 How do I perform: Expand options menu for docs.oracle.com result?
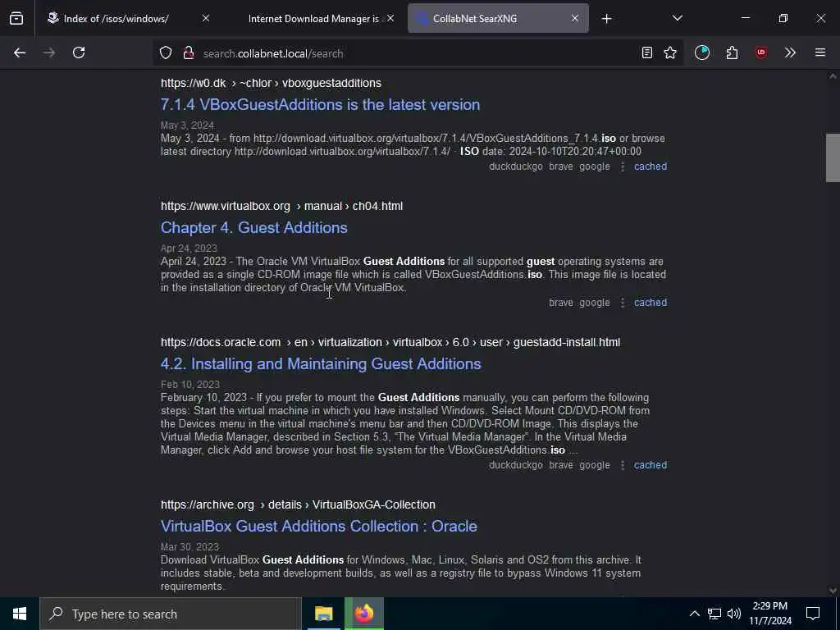point(623,465)
